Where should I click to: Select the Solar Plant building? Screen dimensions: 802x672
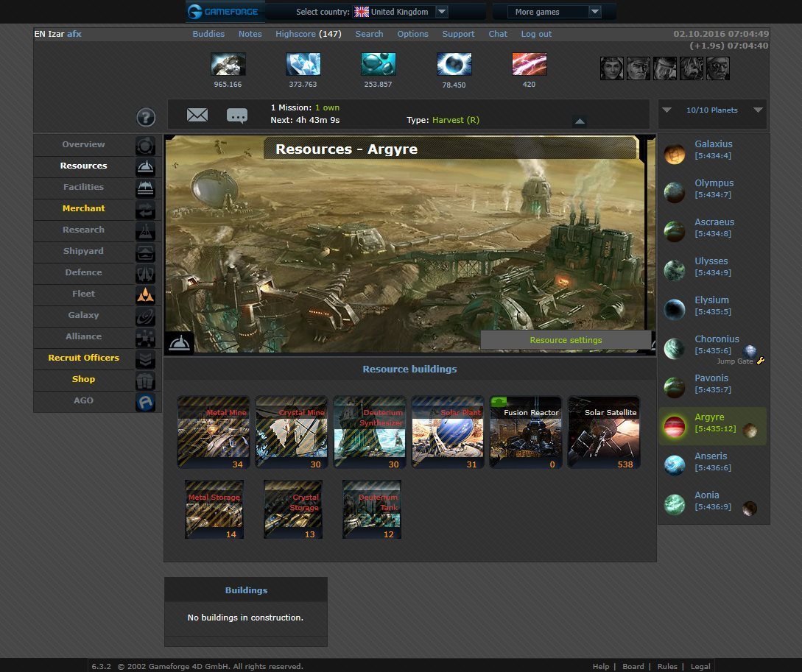click(x=448, y=432)
